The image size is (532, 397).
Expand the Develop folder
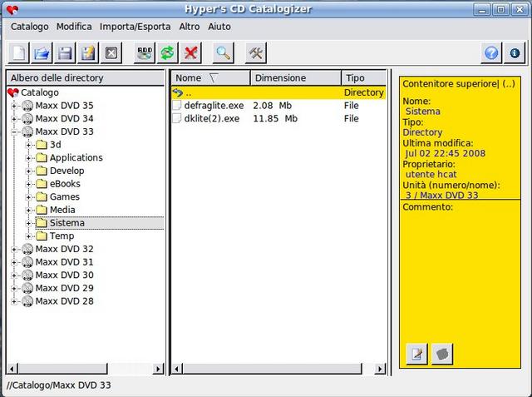(28, 171)
